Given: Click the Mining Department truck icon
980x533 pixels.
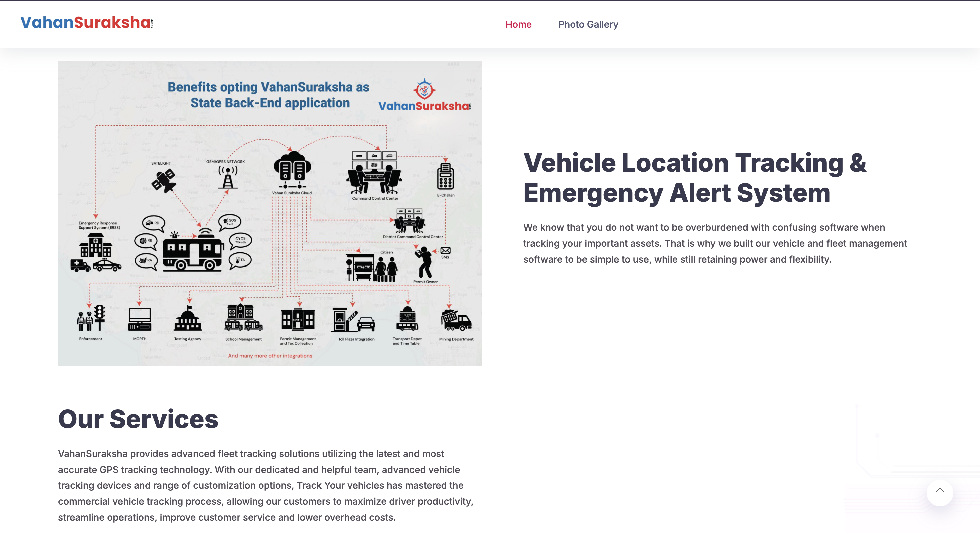Looking at the screenshot, I should (456, 320).
